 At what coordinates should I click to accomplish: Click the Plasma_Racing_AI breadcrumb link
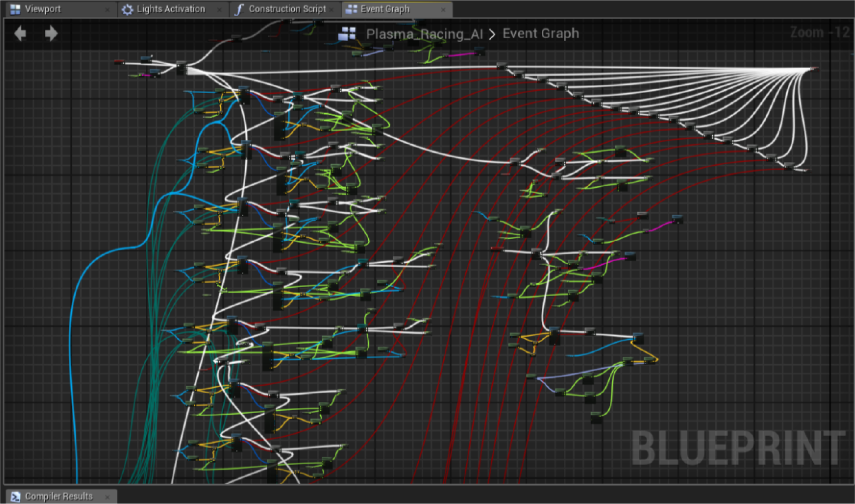pos(424,34)
